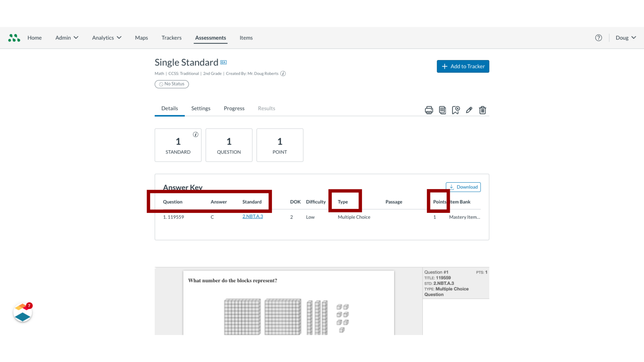644x362 pixels.
Task: Click the help question mark icon
Action: tap(598, 38)
